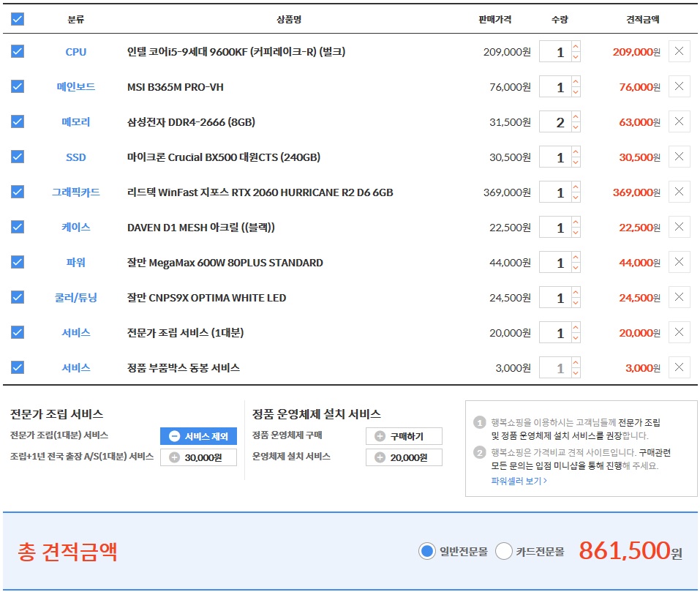Click product name 인텔 코어i5-9세대 9600KF
The image size is (700, 592).
(236, 52)
